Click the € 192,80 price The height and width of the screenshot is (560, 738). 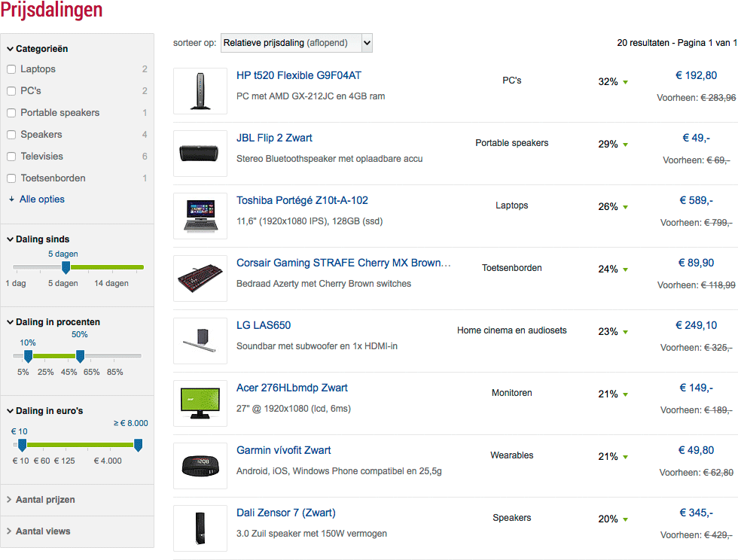click(x=696, y=75)
